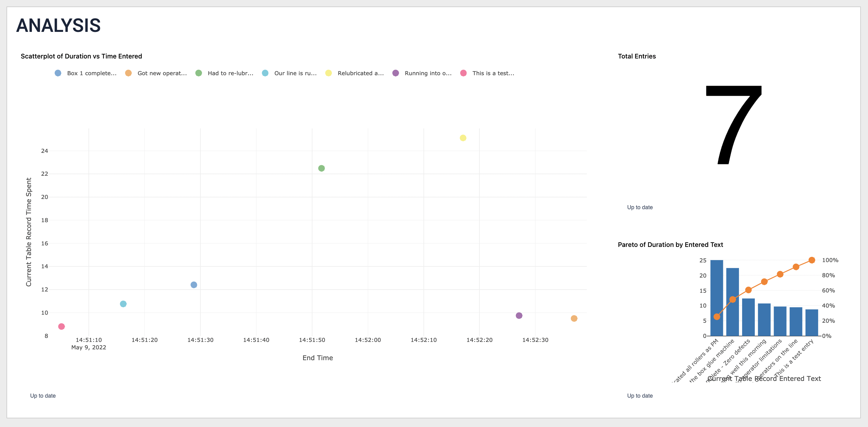This screenshot has width=868, height=427.
Task: Click the 'Scatterplot of Duration vs Time Entered' title
Action: coord(81,56)
